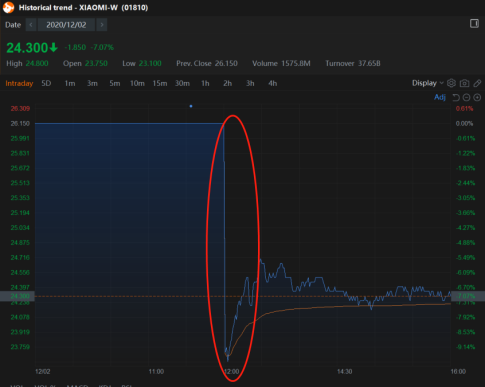Screen dimensions: 485x387
Task: Switch to the 5D chart period
Action: point(46,83)
